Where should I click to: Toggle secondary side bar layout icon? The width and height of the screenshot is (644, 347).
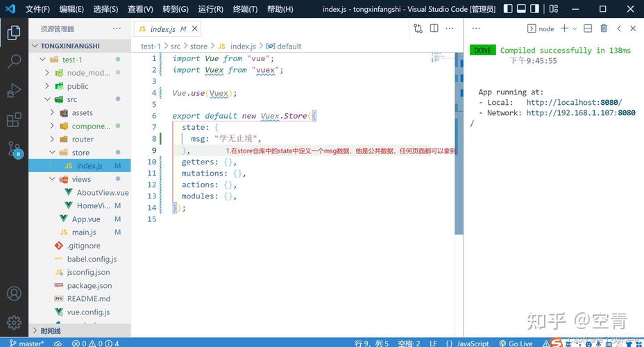pyautogui.click(x=534, y=8)
